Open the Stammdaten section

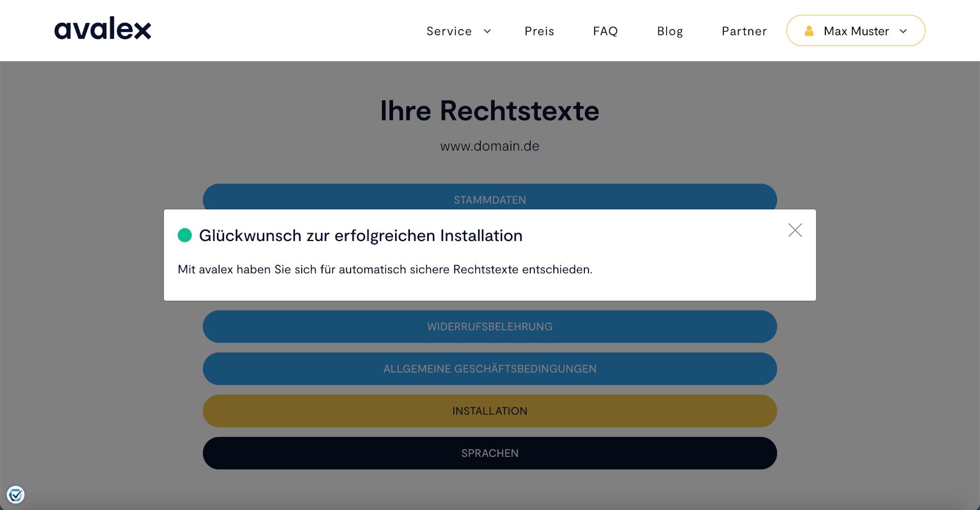point(489,197)
